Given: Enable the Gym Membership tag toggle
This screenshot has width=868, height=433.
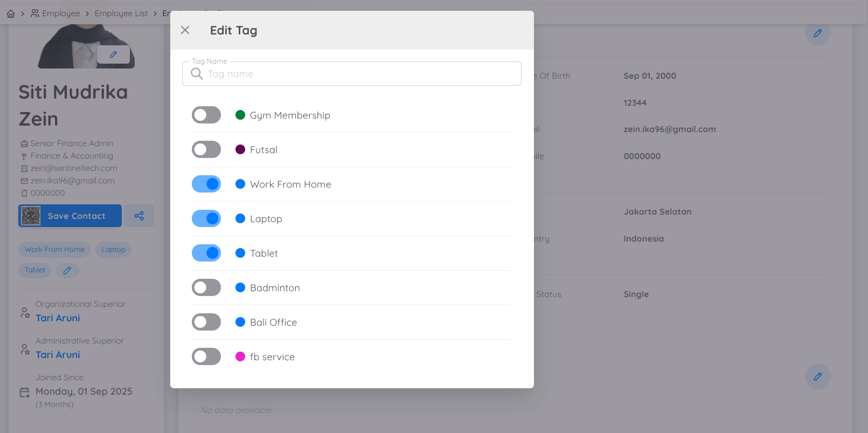Looking at the screenshot, I should point(206,115).
